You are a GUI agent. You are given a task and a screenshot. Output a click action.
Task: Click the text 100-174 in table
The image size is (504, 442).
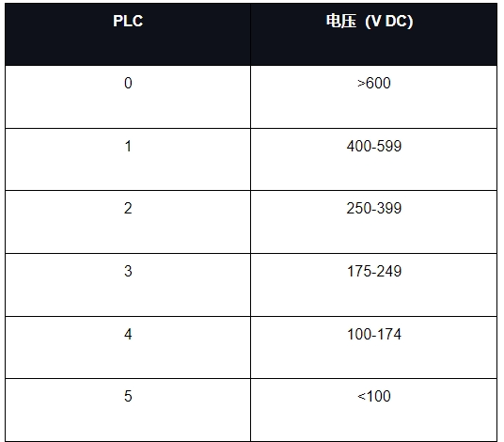[x=374, y=334]
